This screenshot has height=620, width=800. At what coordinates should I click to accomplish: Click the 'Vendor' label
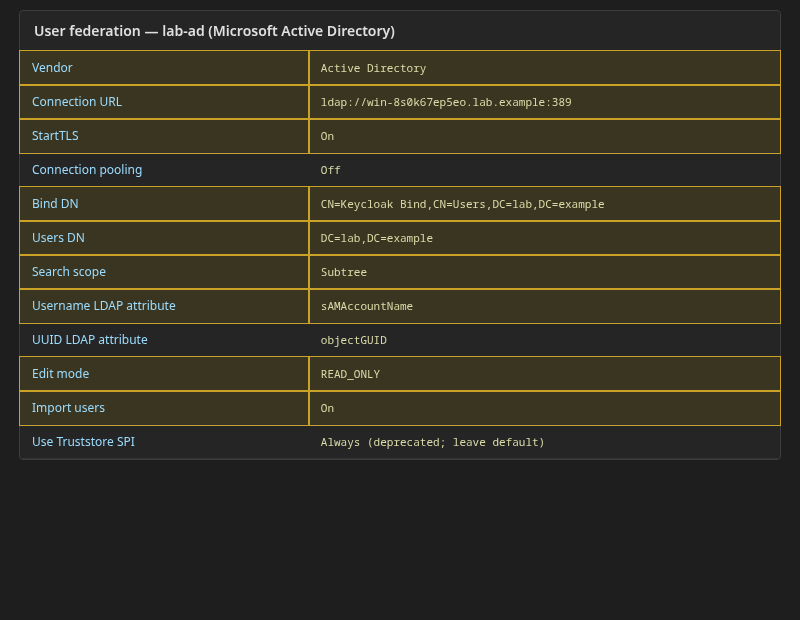pyautogui.click(x=52, y=68)
